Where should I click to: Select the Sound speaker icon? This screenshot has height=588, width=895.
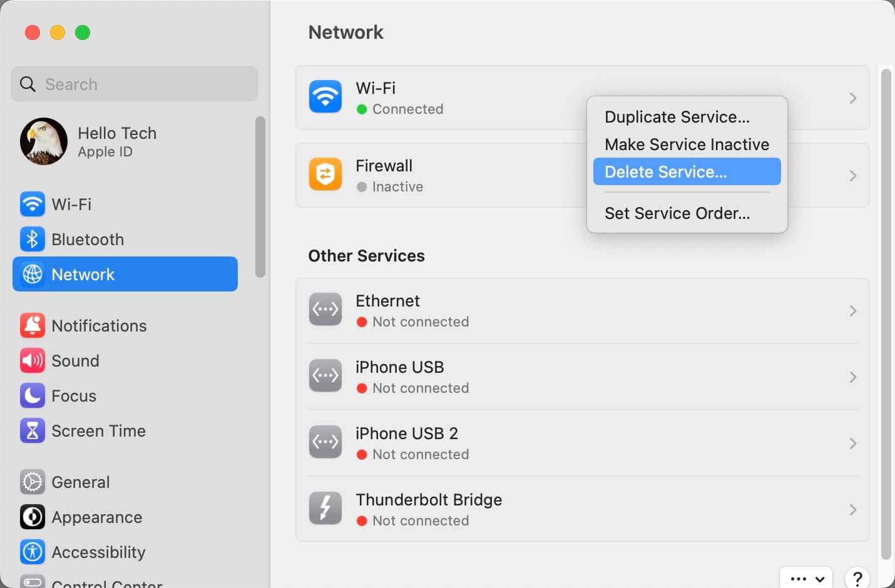click(x=32, y=360)
